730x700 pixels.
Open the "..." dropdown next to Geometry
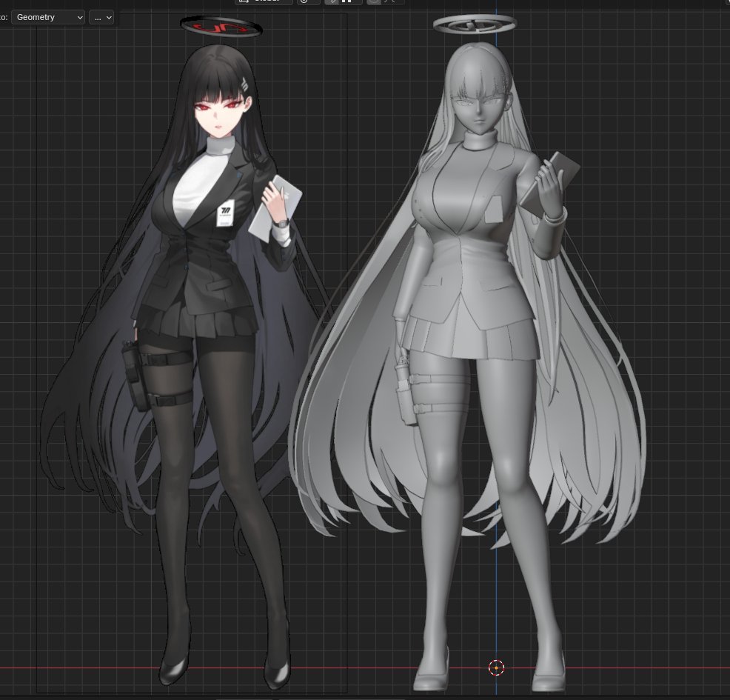pos(101,18)
